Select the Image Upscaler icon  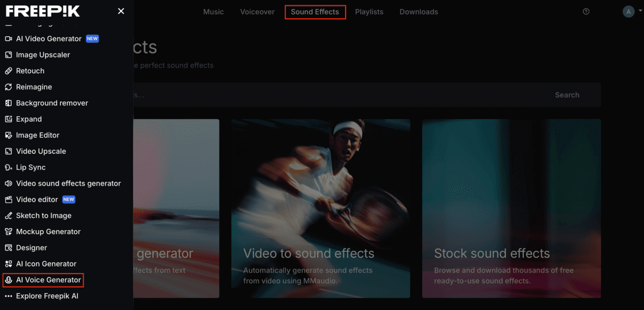[8, 55]
